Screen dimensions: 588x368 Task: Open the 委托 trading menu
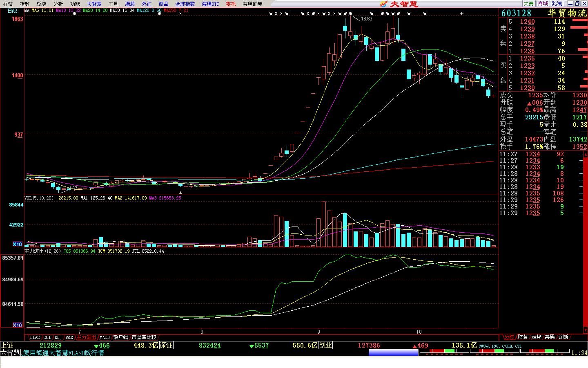pos(231,4)
